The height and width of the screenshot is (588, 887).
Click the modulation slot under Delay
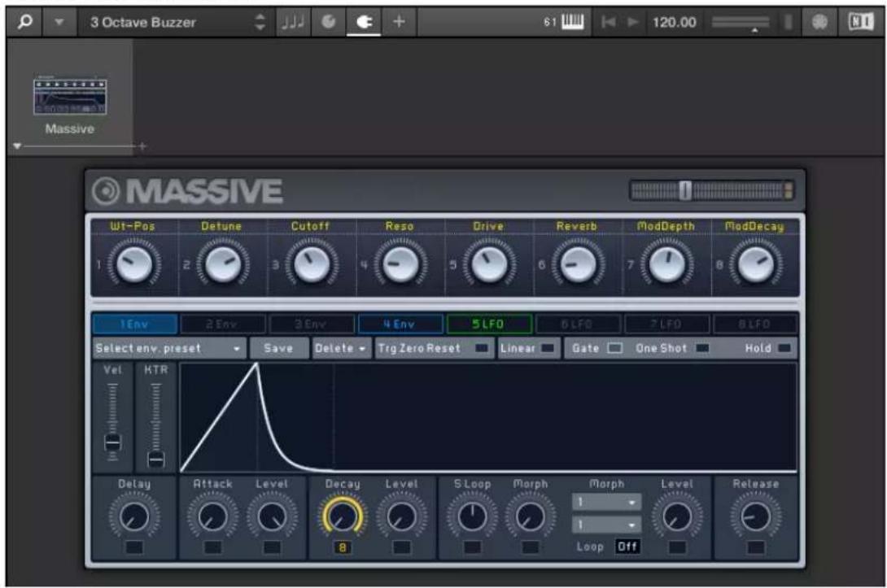134,547
